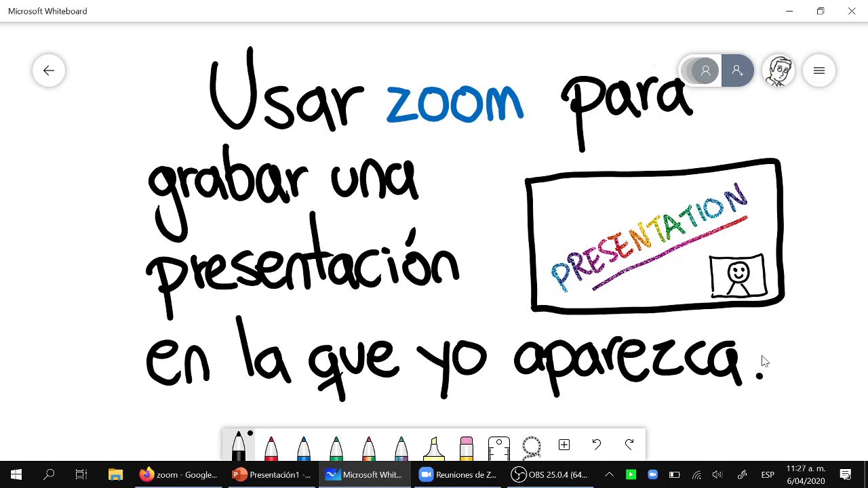Close the Microsoft Whiteboard window
Screen dimensions: 868x488
click(x=852, y=11)
